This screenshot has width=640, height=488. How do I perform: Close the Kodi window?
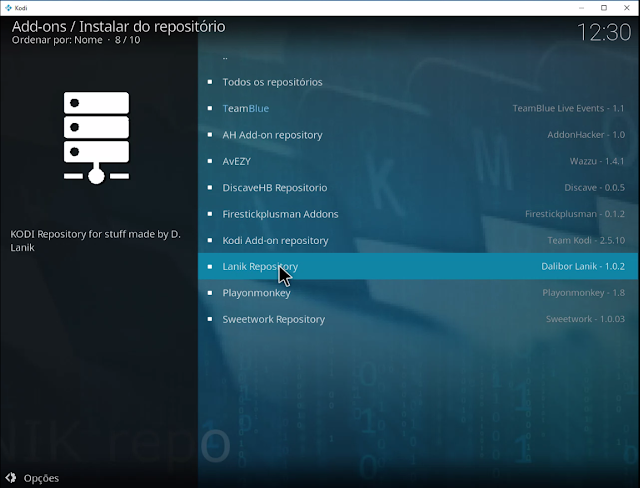click(x=627, y=8)
